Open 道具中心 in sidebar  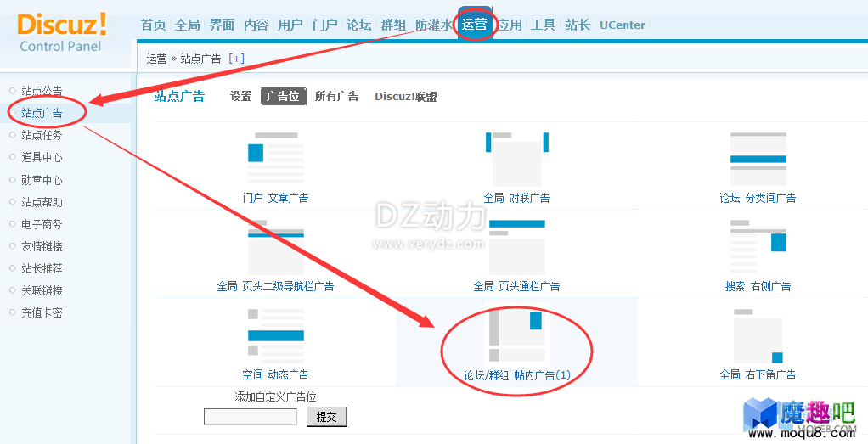coord(42,157)
